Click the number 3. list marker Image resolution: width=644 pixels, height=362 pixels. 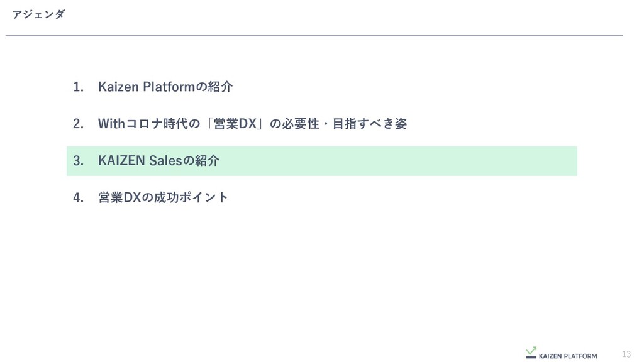[78, 161]
